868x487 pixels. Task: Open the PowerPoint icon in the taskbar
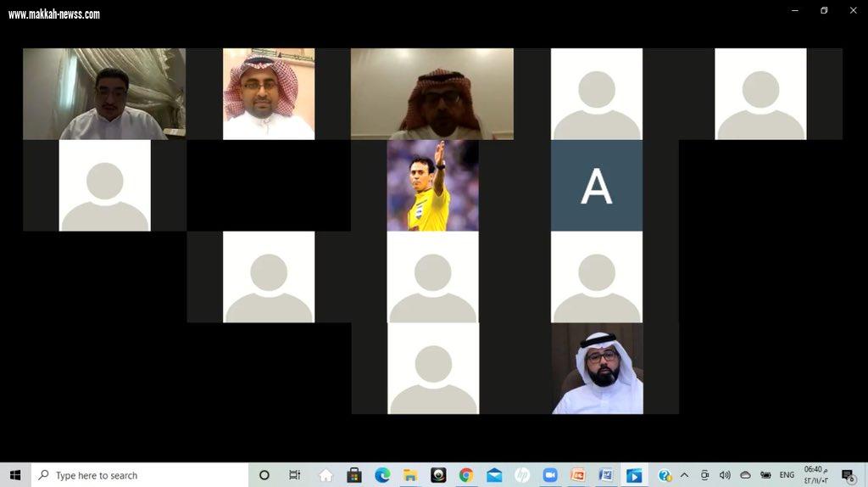[577, 475]
